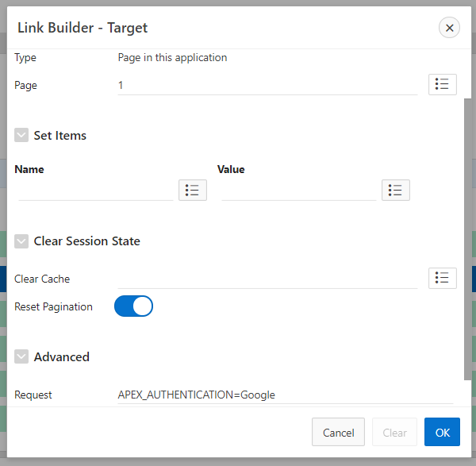Click the 'Page in this application' type text

click(172, 58)
